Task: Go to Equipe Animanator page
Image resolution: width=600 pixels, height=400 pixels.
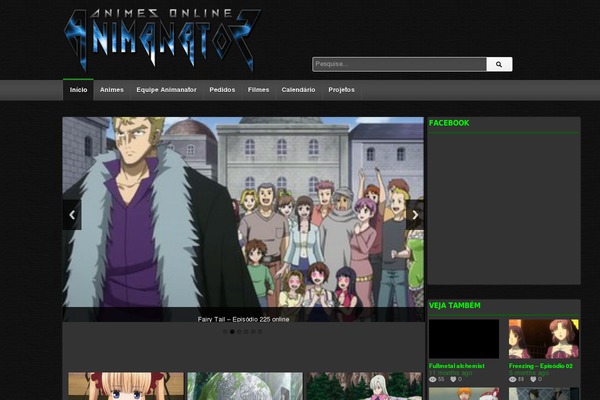Action: [166, 90]
